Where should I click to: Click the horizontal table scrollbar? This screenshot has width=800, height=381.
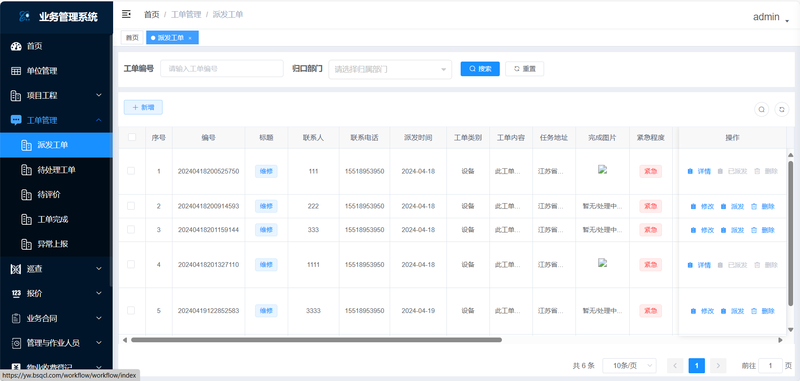point(316,340)
